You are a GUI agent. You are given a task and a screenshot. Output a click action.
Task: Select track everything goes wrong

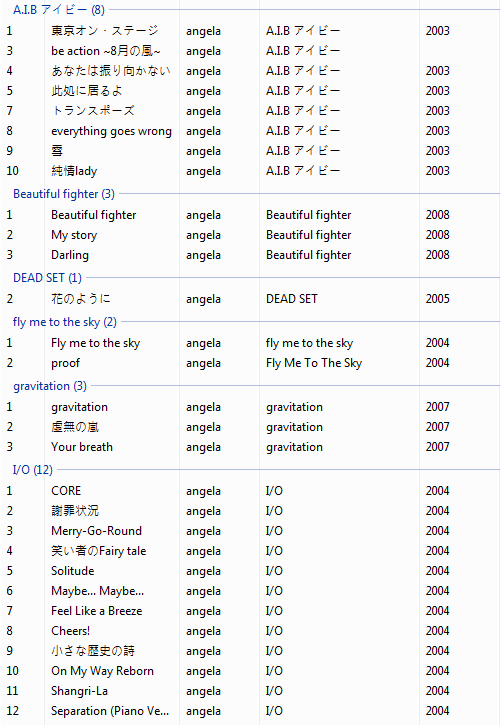(x=111, y=131)
